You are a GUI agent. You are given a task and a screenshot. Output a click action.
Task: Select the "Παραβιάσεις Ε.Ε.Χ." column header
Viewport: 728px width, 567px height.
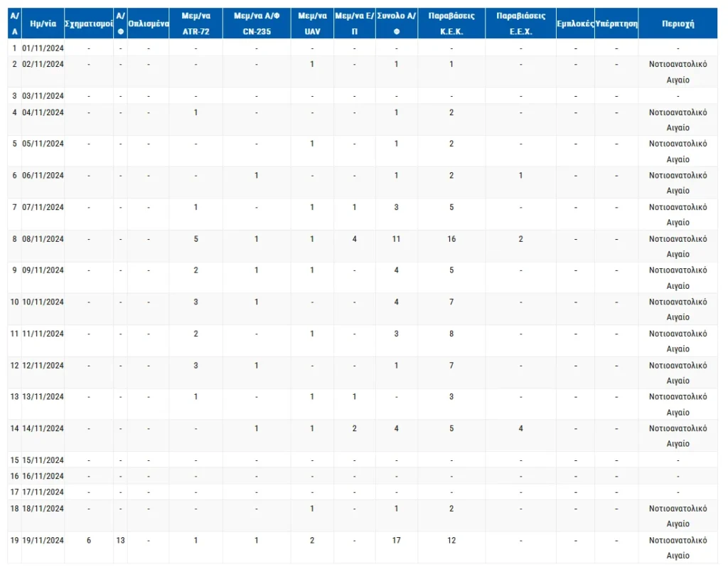click(x=520, y=23)
